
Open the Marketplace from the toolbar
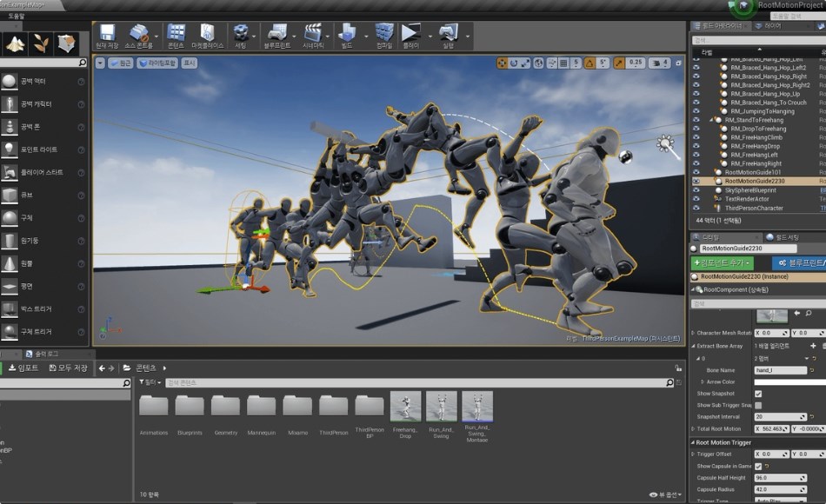[x=209, y=33]
